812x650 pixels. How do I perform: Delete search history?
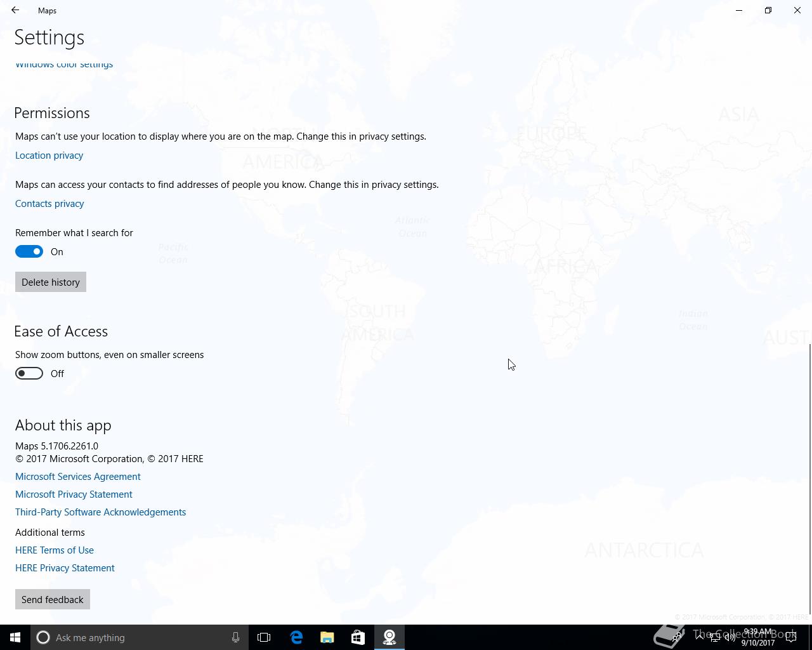[51, 282]
